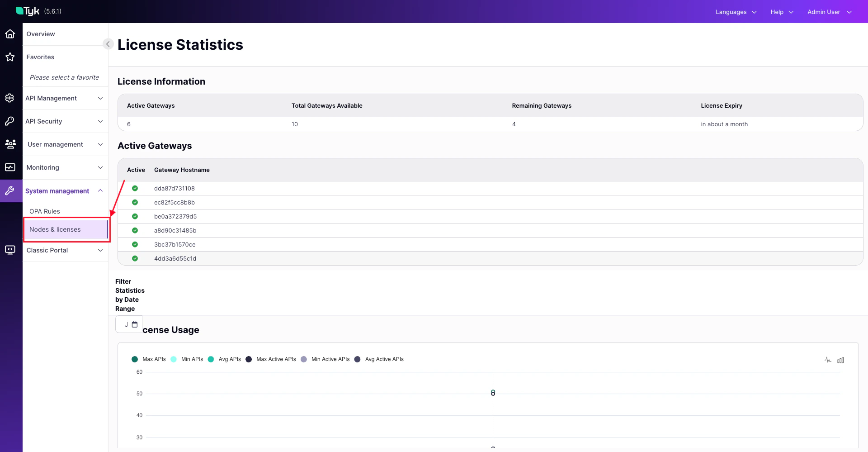Toggle the Max APIs series in the legend
Viewport: 868px width, 452px height.
[x=134, y=359]
